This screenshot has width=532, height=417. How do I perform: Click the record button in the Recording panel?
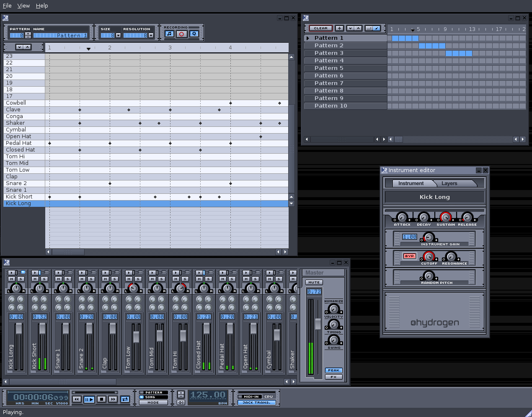(x=181, y=34)
